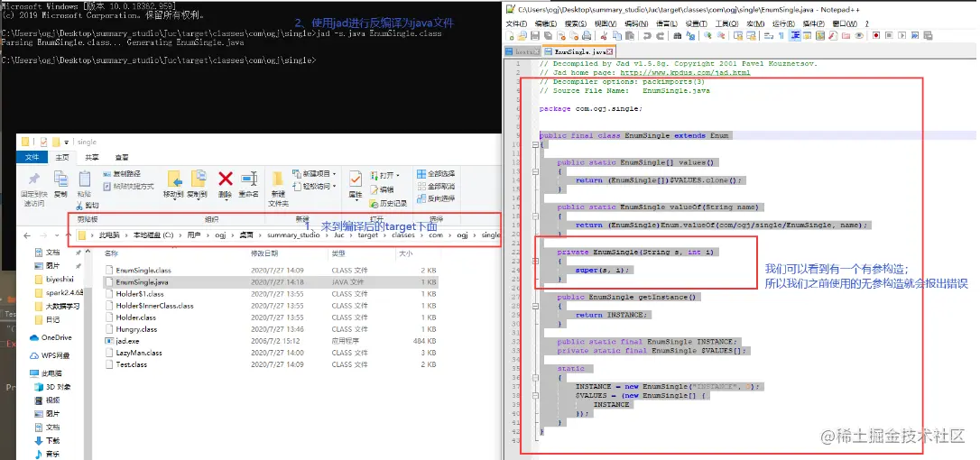Click the 复制 icon in Explorer ribbon
This screenshot has width=980, height=460.
pos(60,179)
